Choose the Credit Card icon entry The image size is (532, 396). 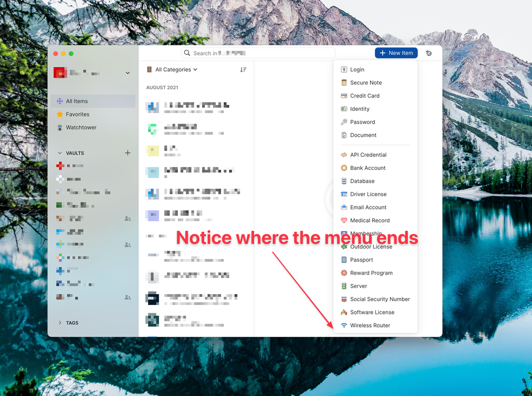344,96
